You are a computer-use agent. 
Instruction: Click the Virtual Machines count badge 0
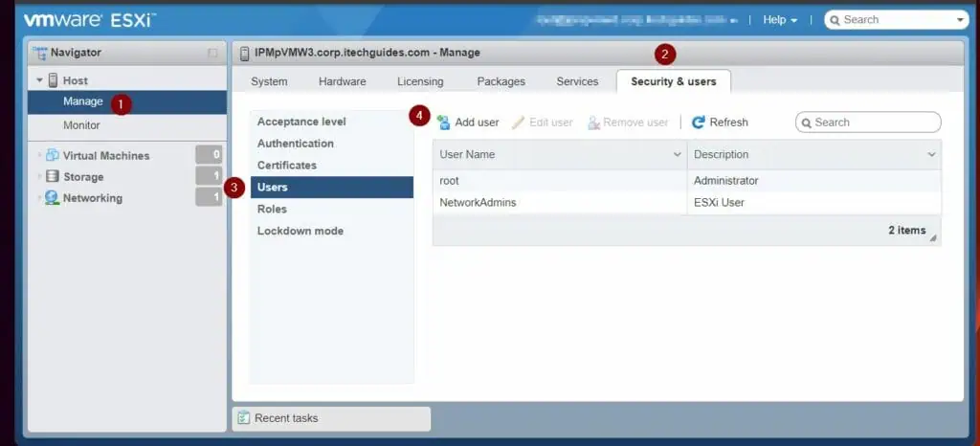[209, 154]
